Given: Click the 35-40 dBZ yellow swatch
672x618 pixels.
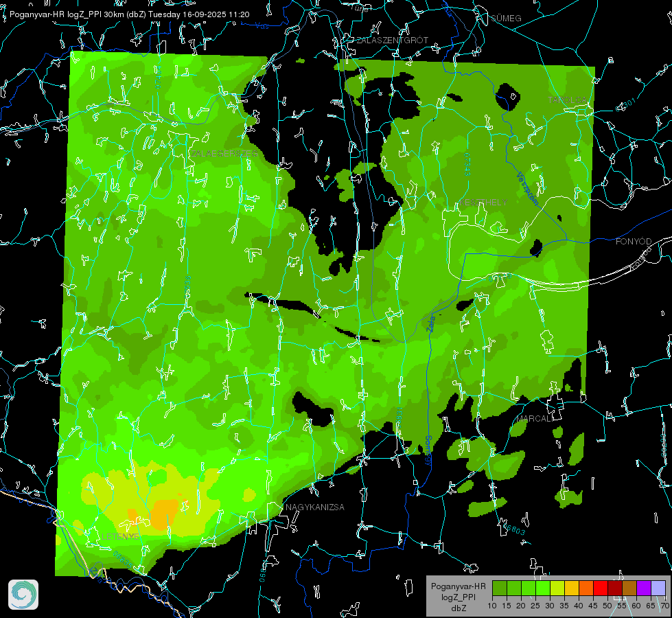Looking at the screenshot, I should click(572, 588).
